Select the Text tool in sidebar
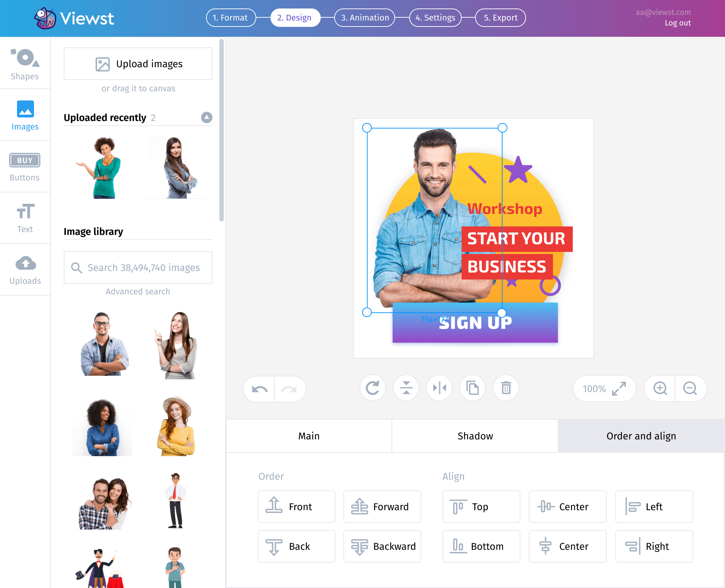Image resolution: width=725 pixels, height=588 pixels. (25, 219)
